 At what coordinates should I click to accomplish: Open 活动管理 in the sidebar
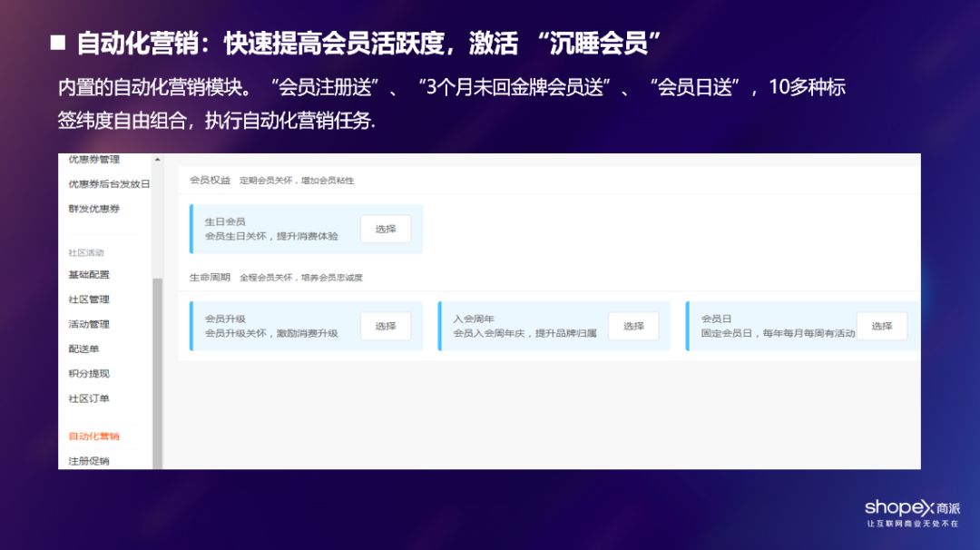click(89, 324)
